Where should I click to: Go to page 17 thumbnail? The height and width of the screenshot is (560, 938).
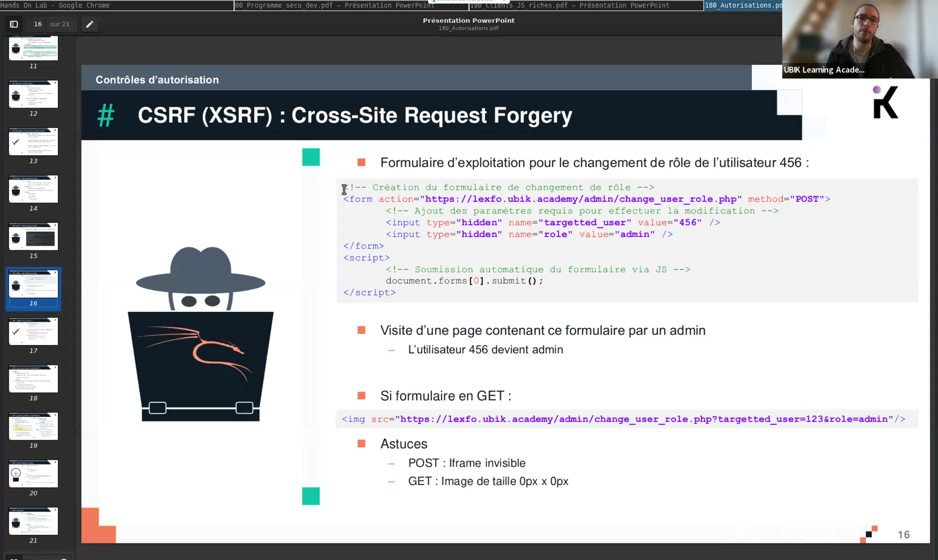click(x=33, y=331)
